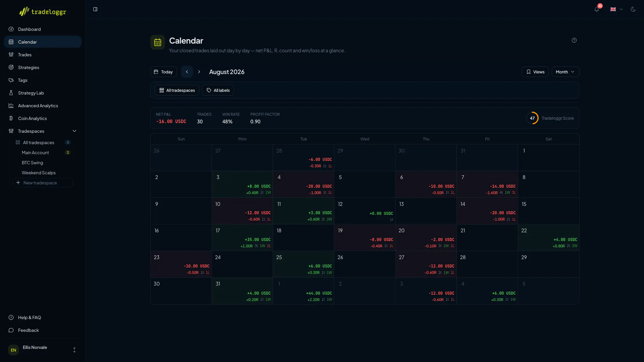Viewport: 644px width, 362px height.
Task: Go to the next month arrow
Action: (199, 72)
